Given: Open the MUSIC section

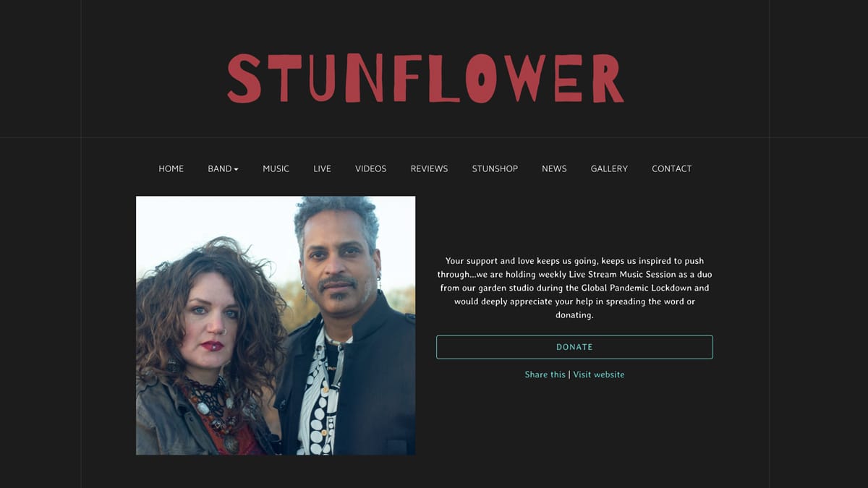Looking at the screenshot, I should [x=276, y=168].
